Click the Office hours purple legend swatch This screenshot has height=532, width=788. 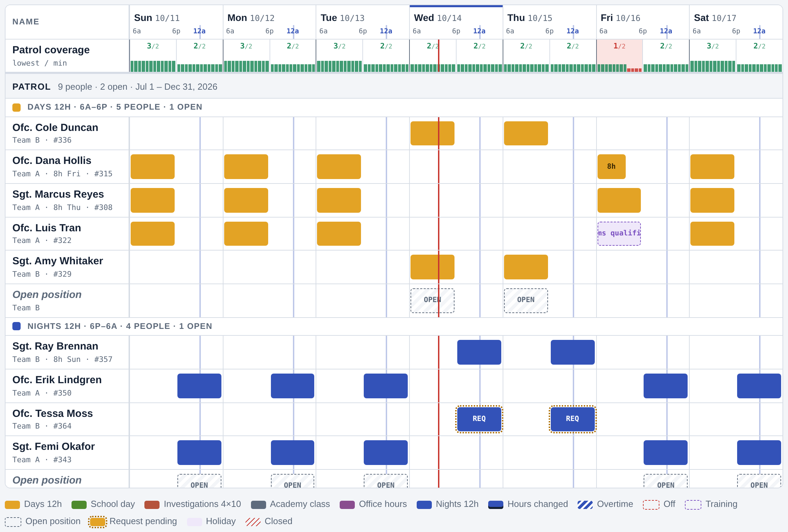point(347,505)
